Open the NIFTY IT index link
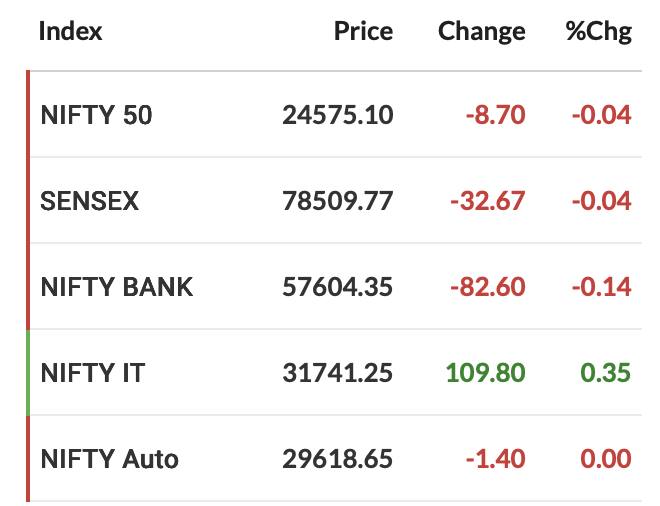This screenshot has height=506, width=660. click(x=93, y=373)
